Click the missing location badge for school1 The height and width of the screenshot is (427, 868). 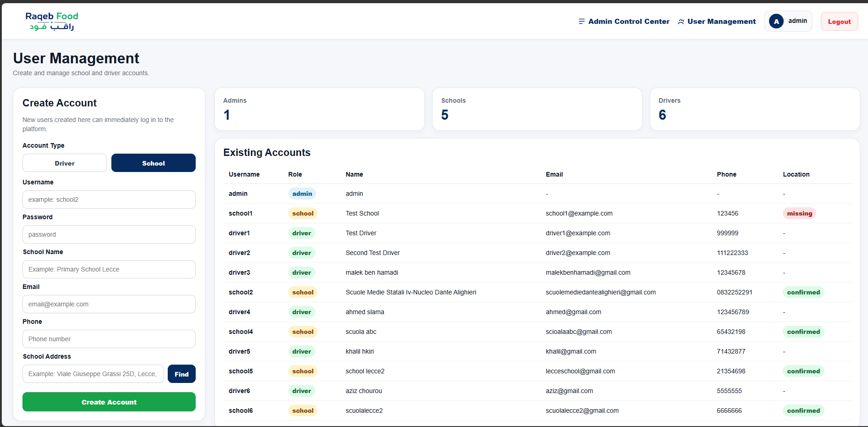[799, 213]
